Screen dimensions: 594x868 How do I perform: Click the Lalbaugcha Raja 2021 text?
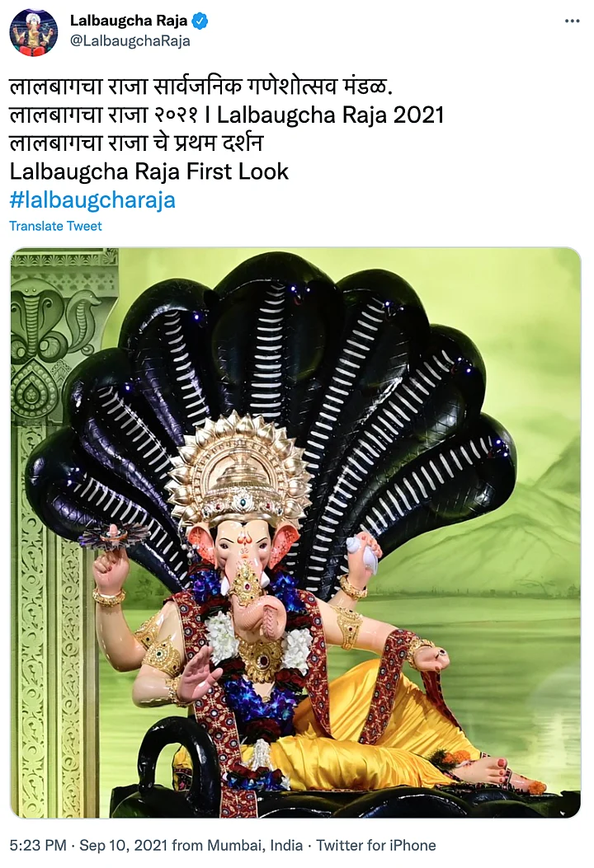click(x=330, y=115)
